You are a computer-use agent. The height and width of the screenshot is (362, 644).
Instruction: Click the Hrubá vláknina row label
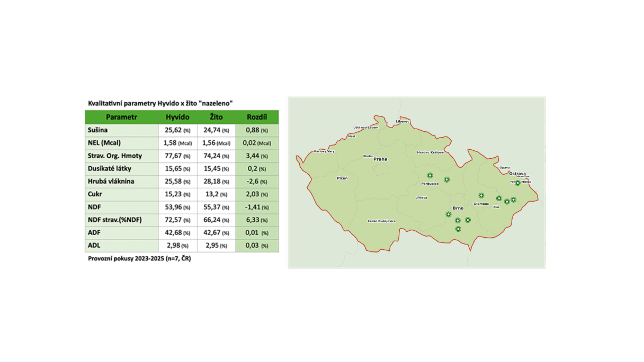pos(111,182)
